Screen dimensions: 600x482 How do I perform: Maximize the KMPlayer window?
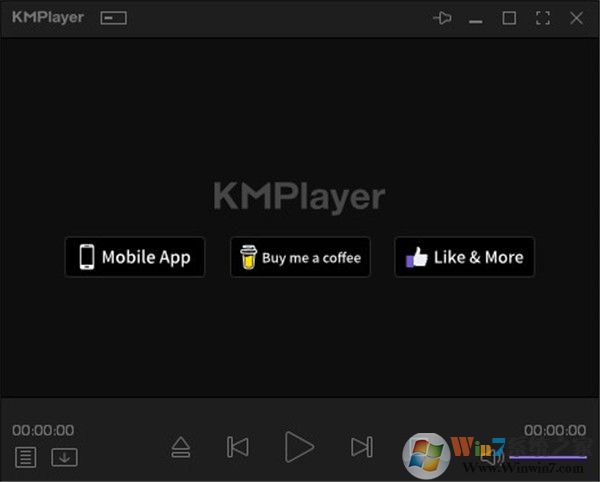click(509, 18)
